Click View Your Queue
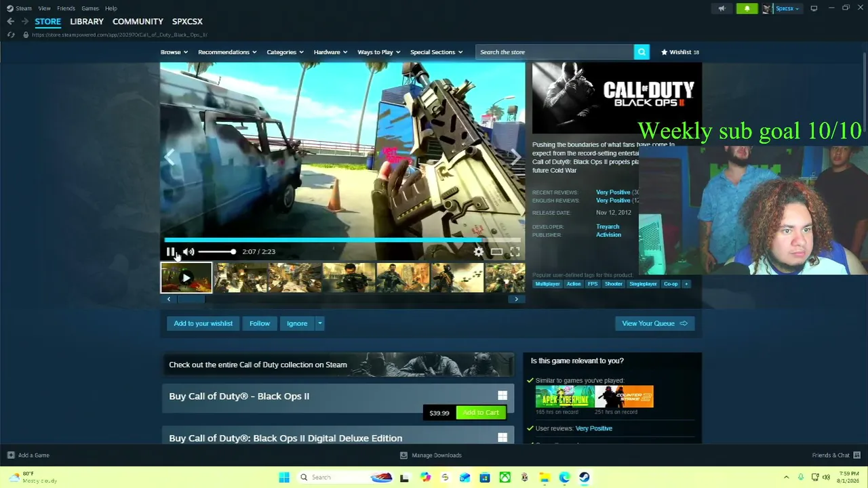 [654, 323]
